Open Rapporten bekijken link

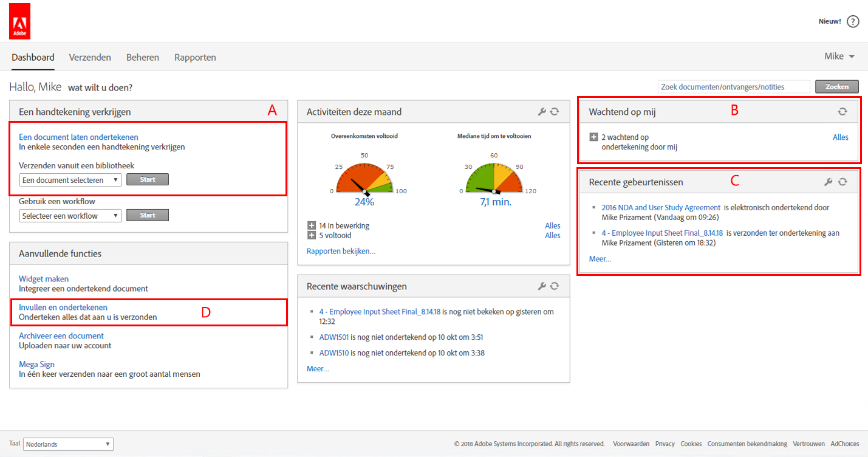tap(341, 251)
